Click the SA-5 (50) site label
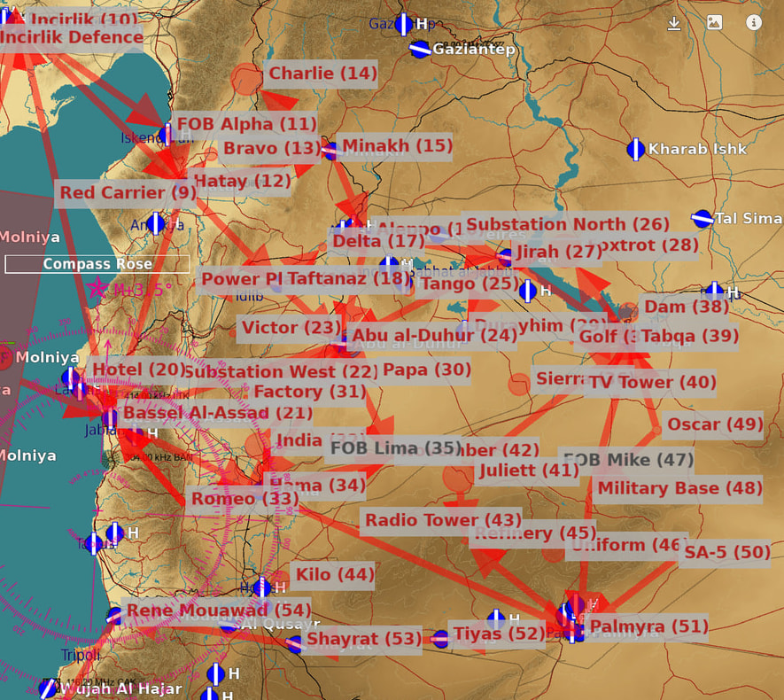Image resolution: width=784 pixels, height=700 pixels. (x=726, y=553)
